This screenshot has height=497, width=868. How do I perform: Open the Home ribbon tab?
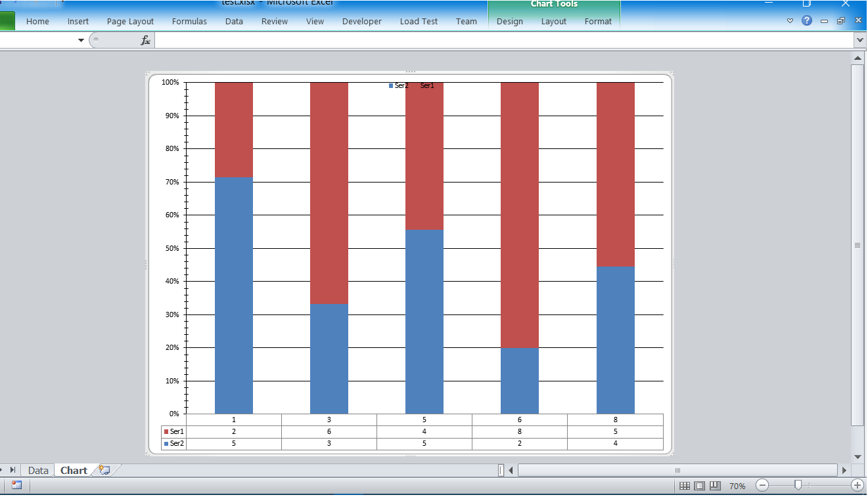(x=37, y=21)
